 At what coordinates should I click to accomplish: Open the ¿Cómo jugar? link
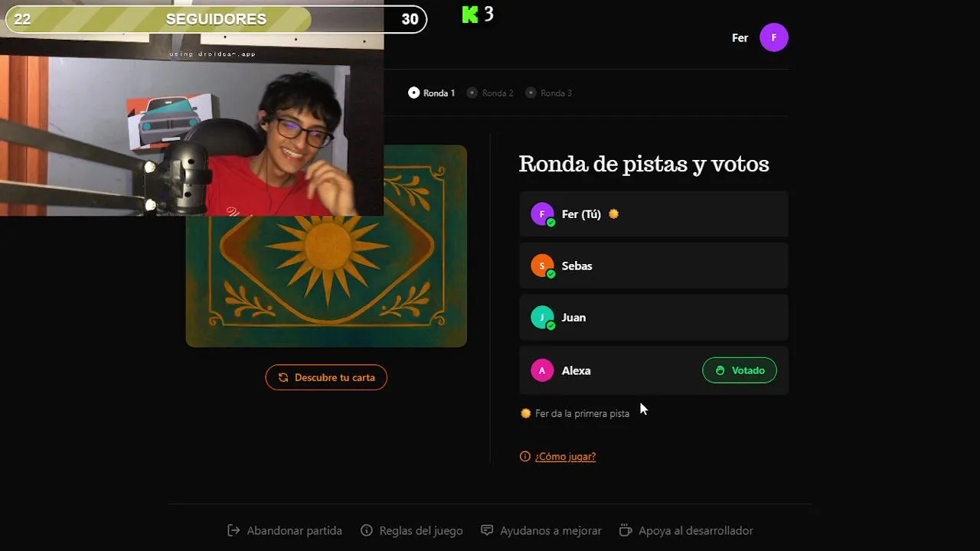pos(565,456)
